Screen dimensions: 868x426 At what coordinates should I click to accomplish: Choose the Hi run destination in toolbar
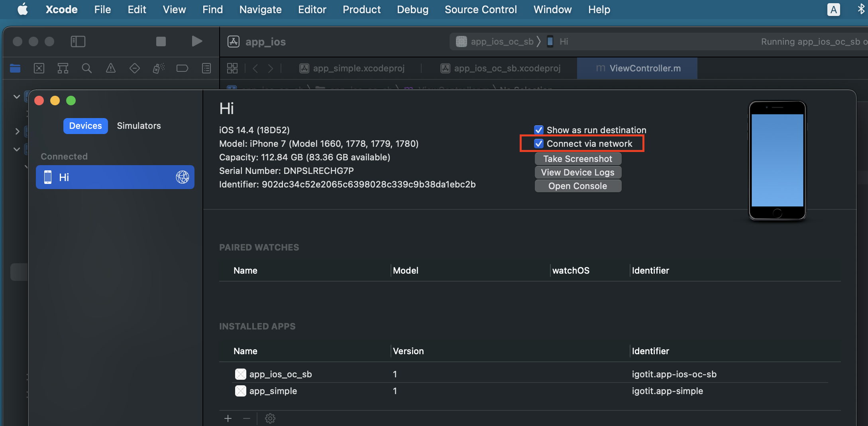point(558,41)
